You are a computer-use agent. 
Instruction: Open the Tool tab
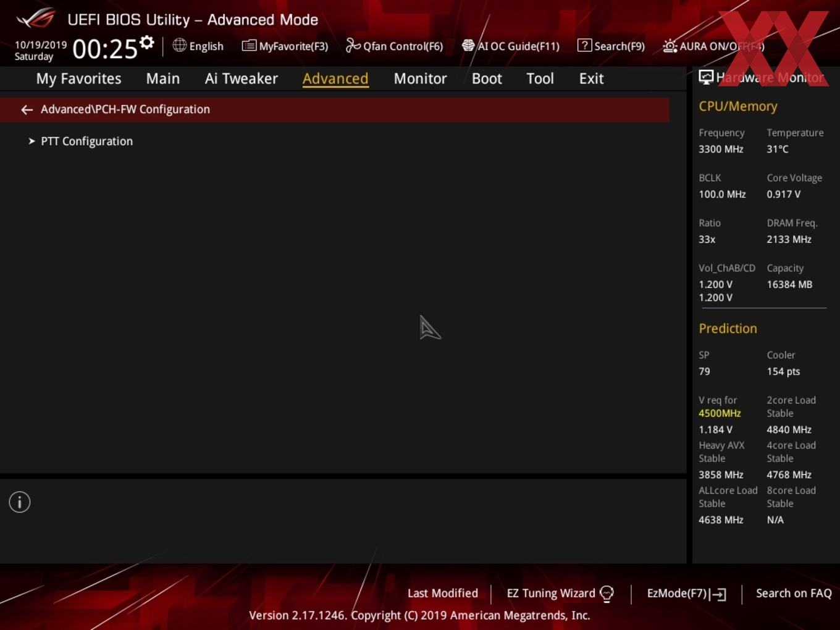pos(540,79)
